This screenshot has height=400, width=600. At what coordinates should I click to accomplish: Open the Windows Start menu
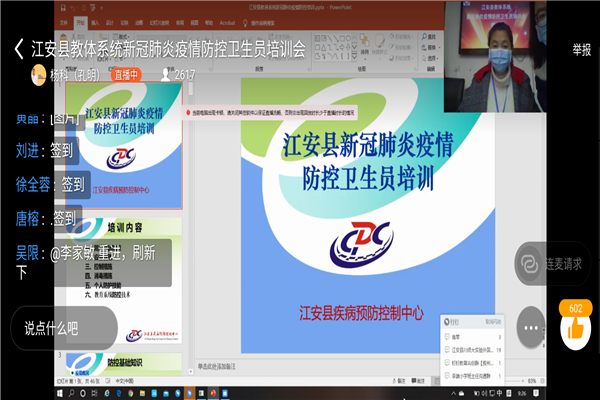[x=60, y=393]
